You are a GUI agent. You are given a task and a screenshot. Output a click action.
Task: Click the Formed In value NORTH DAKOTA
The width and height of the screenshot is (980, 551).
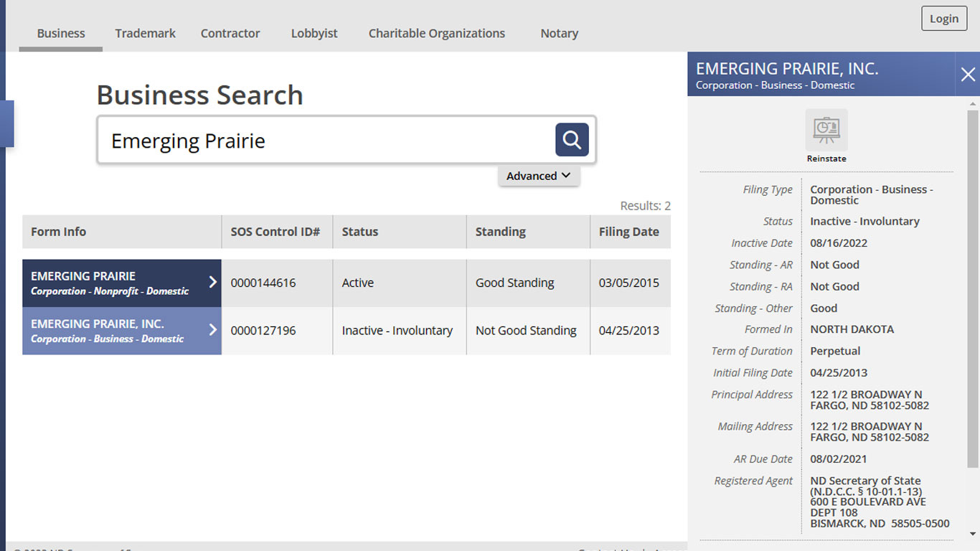852,329
